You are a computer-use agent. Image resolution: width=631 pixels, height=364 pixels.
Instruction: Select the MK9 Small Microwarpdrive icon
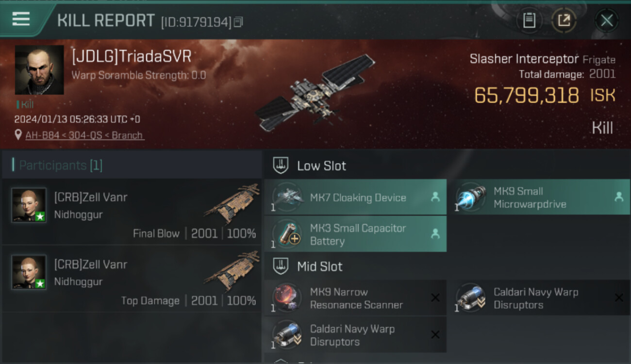(471, 197)
